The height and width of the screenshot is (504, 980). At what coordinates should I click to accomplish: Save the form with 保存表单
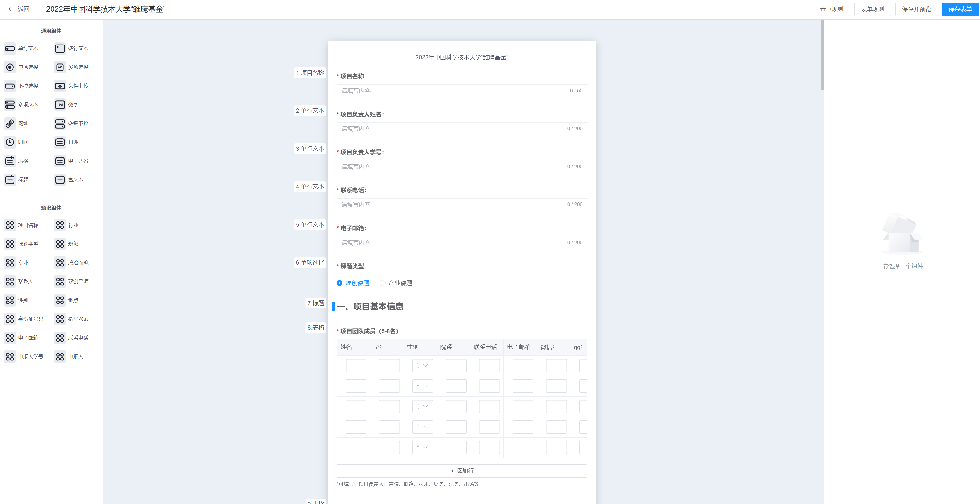[960, 9]
